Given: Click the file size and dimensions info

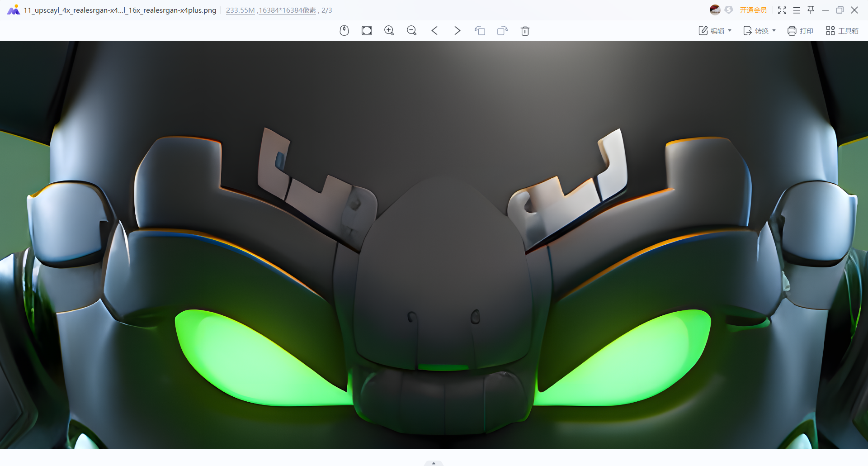Looking at the screenshot, I should coord(271,10).
